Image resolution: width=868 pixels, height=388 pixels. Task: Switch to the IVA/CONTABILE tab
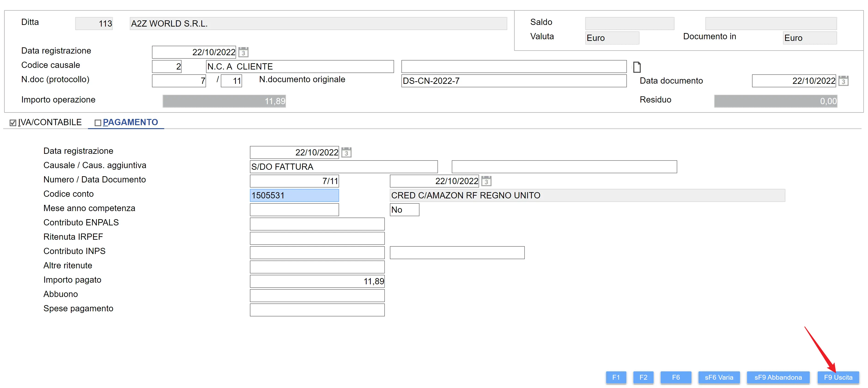pyautogui.click(x=49, y=122)
